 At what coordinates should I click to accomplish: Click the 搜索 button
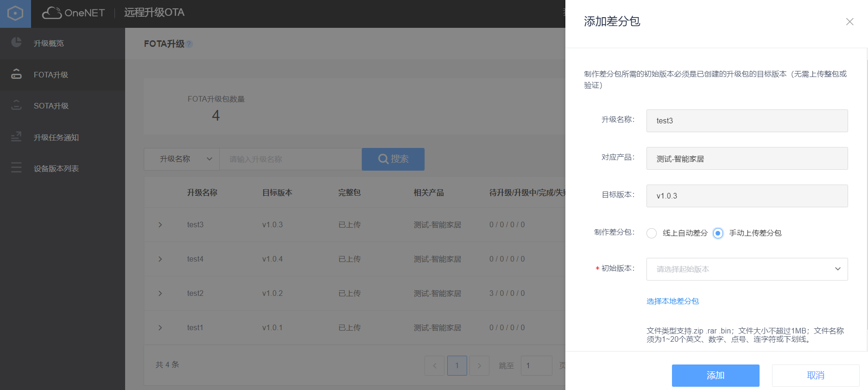pyautogui.click(x=393, y=159)
